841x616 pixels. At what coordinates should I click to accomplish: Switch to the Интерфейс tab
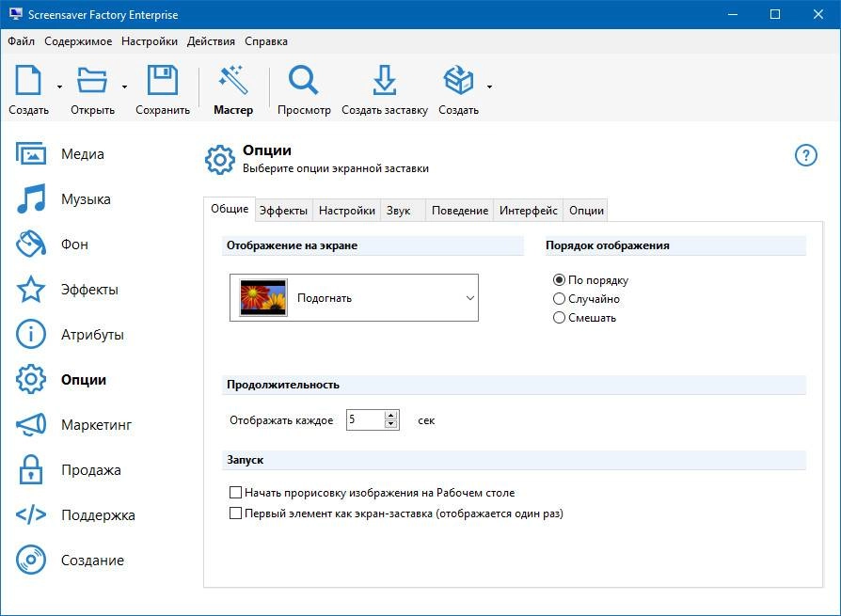[x=529, y=211]
